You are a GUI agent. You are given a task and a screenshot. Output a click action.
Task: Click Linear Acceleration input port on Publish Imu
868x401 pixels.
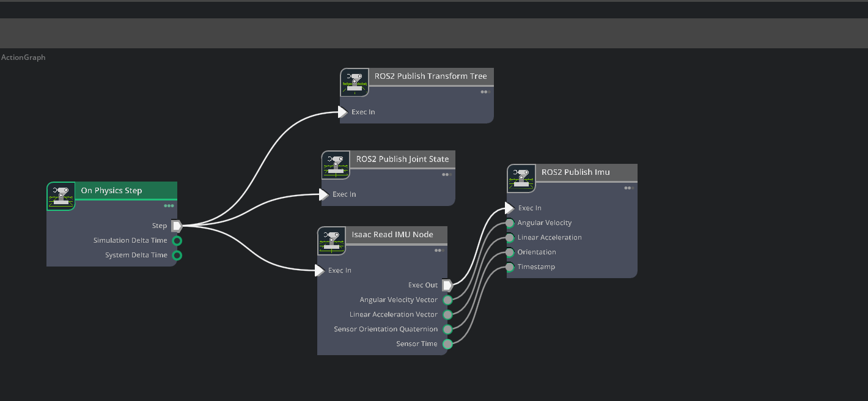pos(510,237)
